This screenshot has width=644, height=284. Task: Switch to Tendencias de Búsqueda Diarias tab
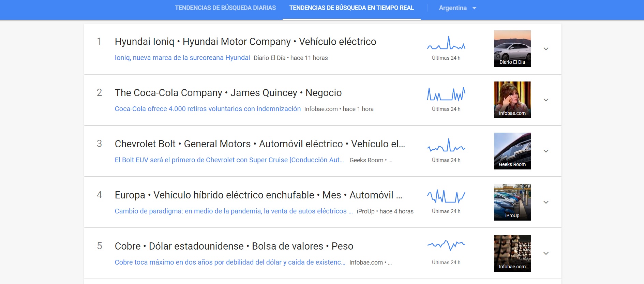[x=225, y=8]
